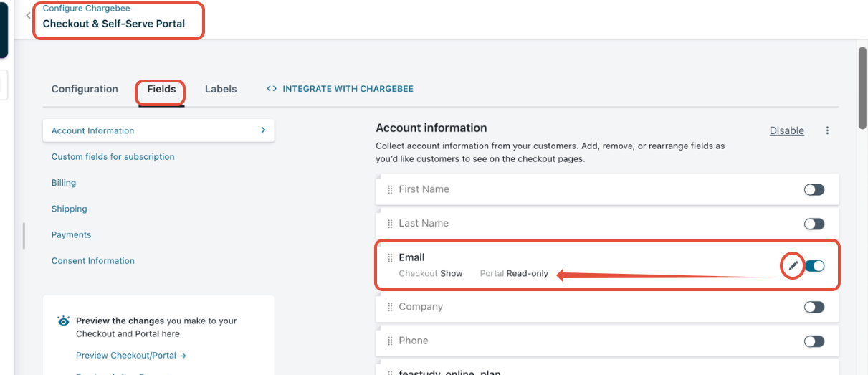Enable the First Name field toggle
Viewport: 868px width, 375px height.
click(814, 190)
